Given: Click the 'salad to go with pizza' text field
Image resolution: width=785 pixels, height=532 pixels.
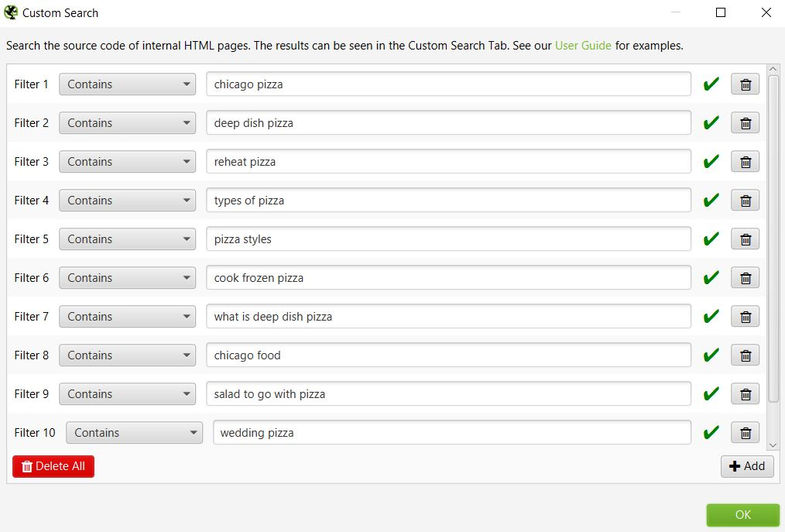Looking at the screenshot, I should (x=448, y=393).
